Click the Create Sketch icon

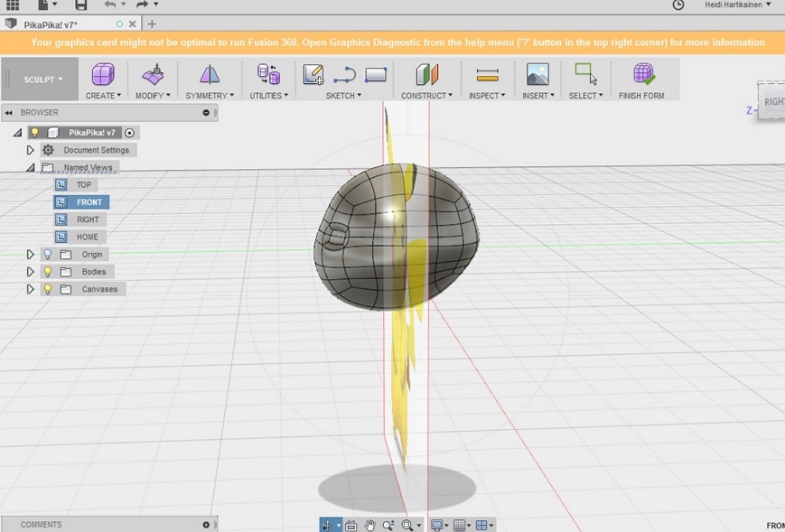click(x=313, y=74)
